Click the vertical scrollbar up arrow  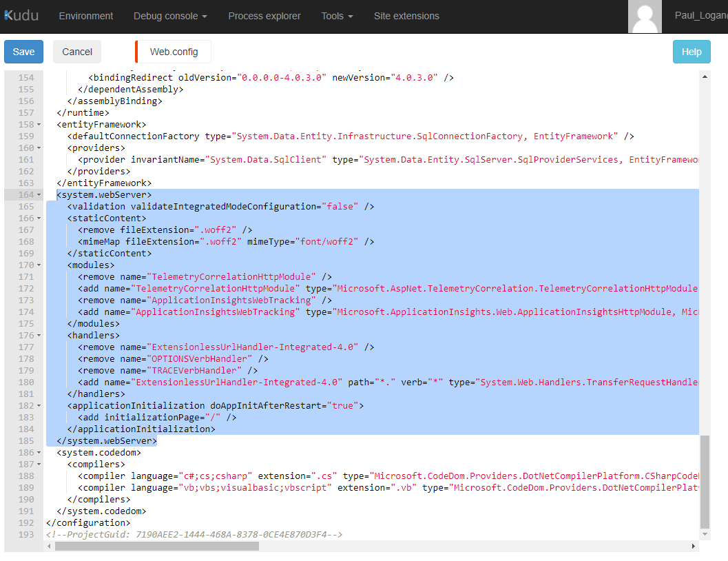(x=705, y=76)
